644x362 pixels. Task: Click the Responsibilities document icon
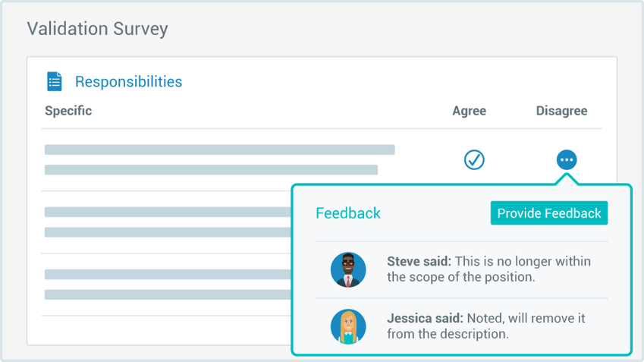click(55, 81)
